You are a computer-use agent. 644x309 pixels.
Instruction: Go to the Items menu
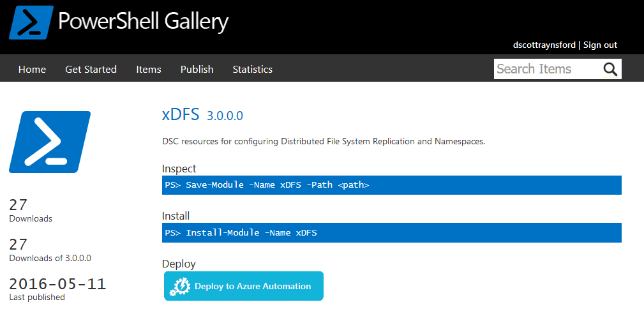point(149,70)
